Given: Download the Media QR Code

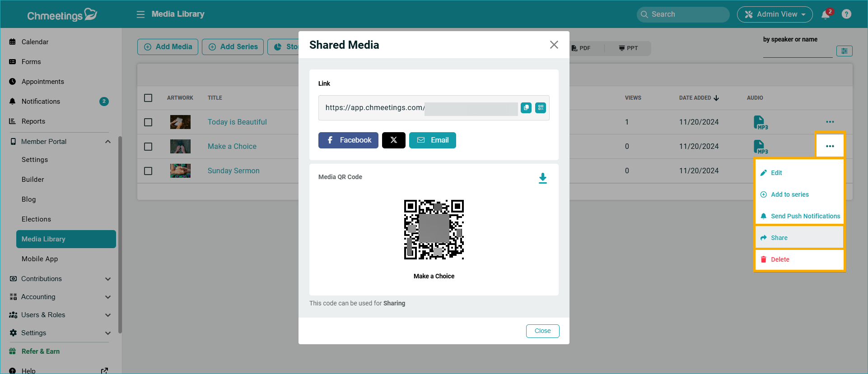Looking at the screenshot, I should pos(543,178).
